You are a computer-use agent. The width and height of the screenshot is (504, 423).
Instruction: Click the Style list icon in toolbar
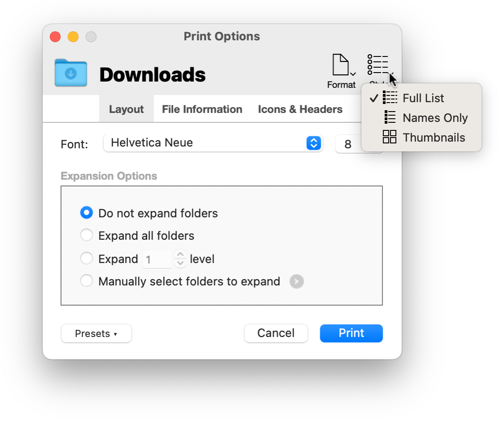coord(377,63)
